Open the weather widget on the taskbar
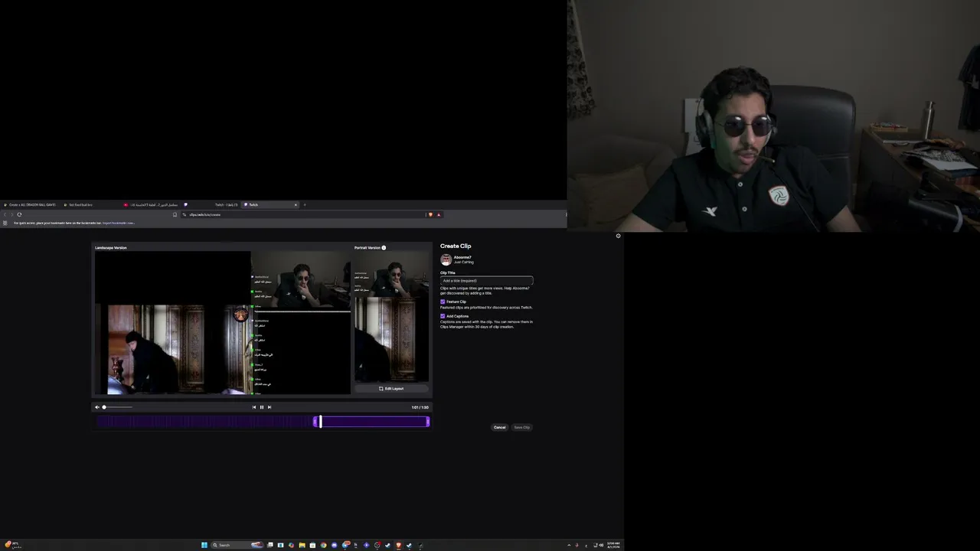The height and width of the screenshot is (551, 980). coord(13,545)
